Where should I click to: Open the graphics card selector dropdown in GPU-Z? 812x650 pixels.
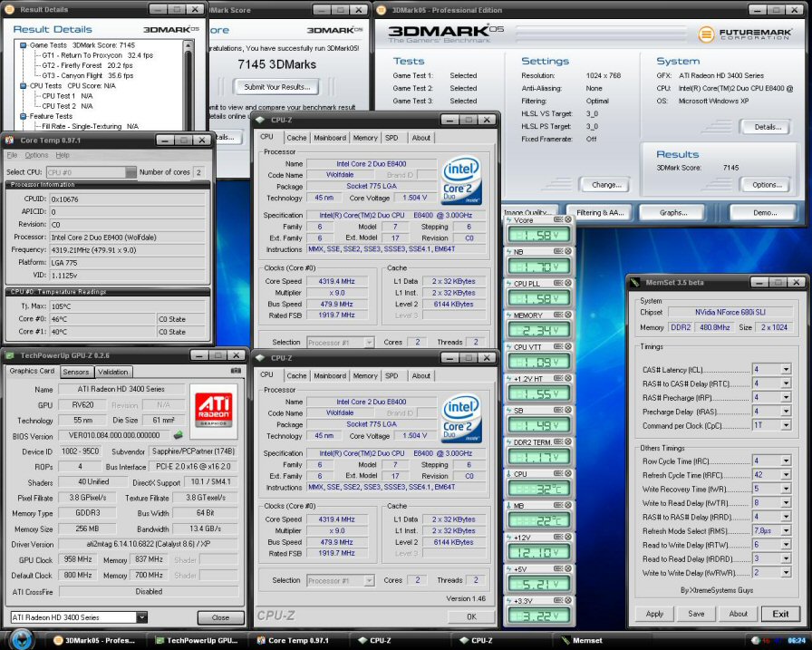142,617
